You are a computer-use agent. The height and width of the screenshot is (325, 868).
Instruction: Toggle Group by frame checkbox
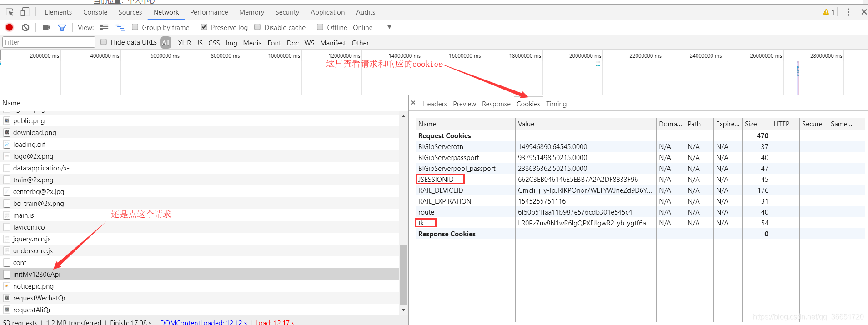pyautogui.click(x=135, y=27)
